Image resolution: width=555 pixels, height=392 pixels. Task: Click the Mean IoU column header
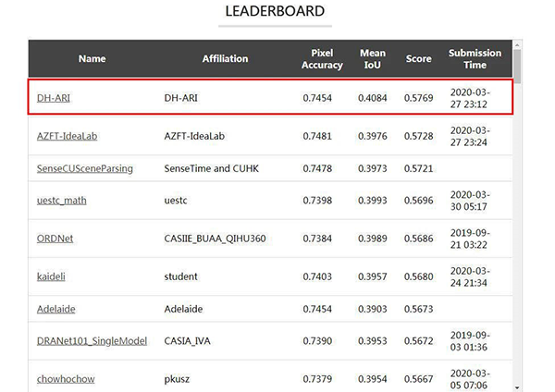(372, 59)
